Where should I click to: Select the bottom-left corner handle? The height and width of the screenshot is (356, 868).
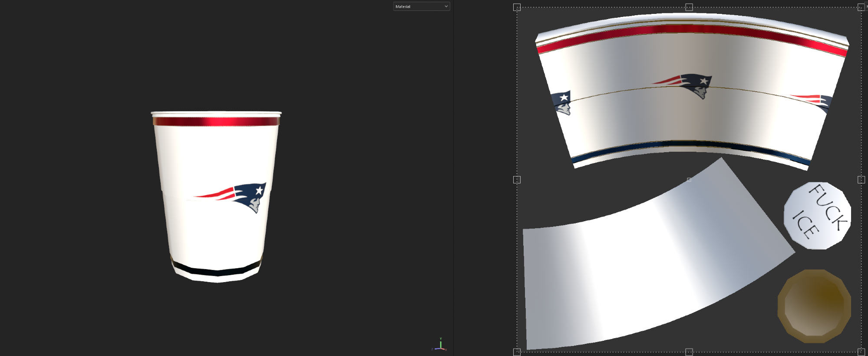click(517, 352)
